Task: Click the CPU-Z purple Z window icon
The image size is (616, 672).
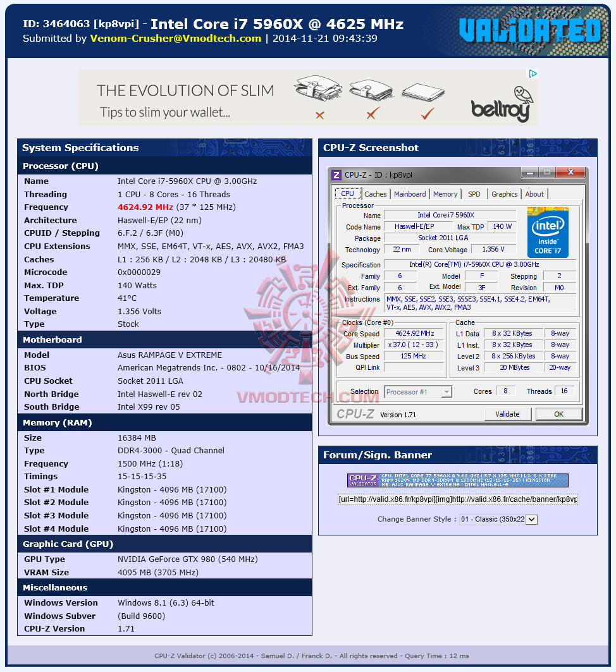Action: [336, 175]
